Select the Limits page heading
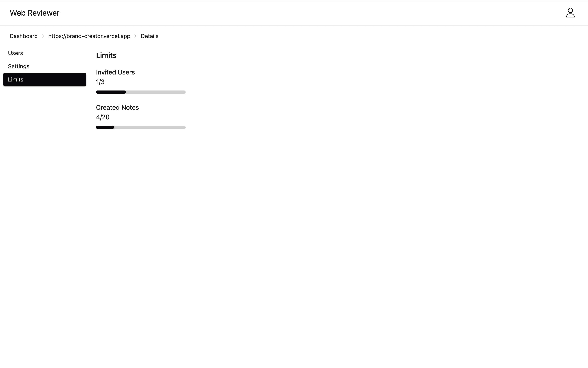The width and height of the screenshot is (588, 368). 106,55
